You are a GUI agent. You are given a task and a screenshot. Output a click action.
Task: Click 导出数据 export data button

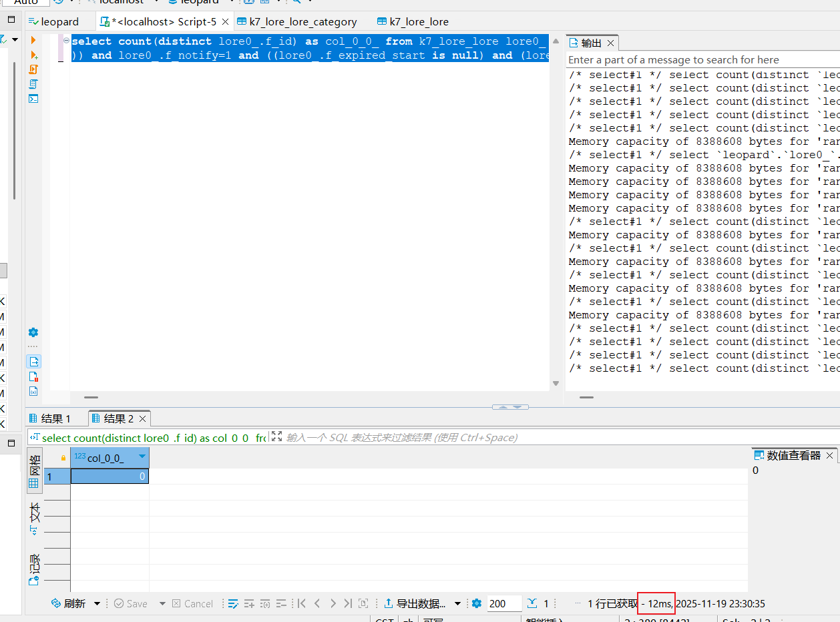click(x=415, y=603)
